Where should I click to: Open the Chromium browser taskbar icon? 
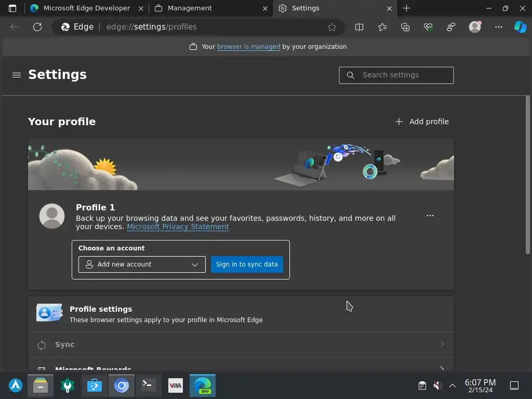point(122,385)
